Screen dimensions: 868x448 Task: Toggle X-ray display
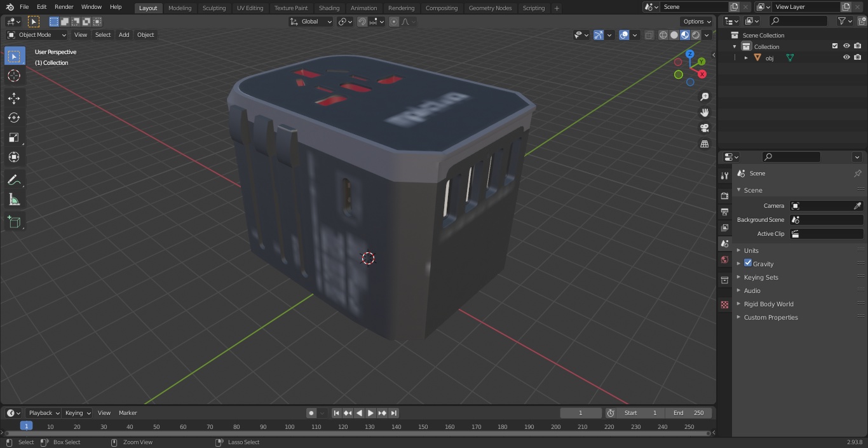point(649,35)
